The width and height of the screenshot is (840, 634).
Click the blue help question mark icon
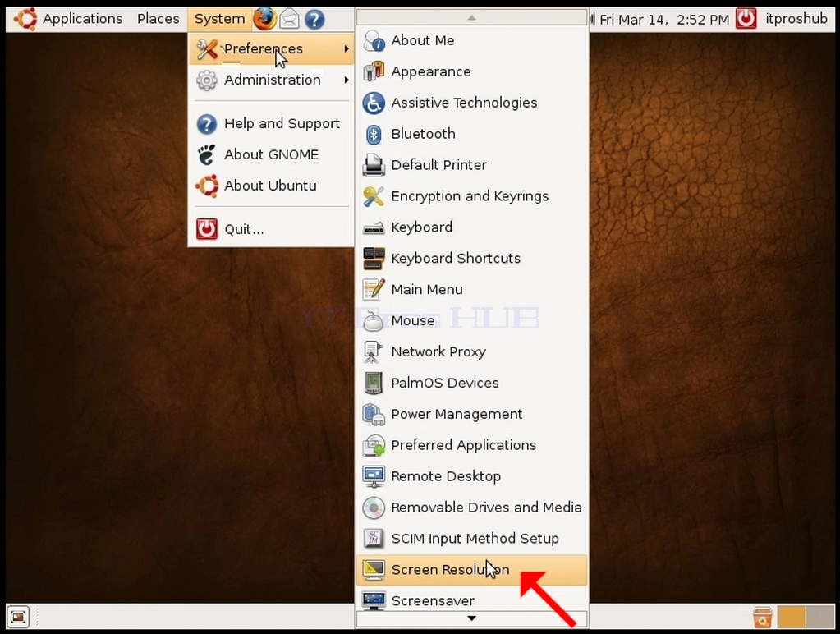tap(314, 20)
